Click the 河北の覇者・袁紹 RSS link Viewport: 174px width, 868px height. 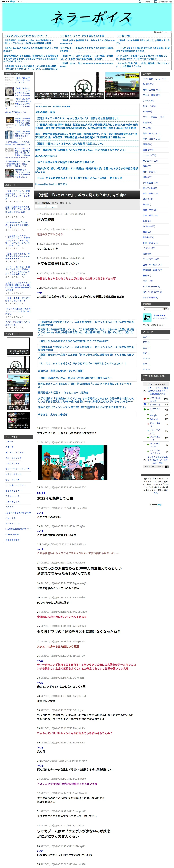(45, 112)
